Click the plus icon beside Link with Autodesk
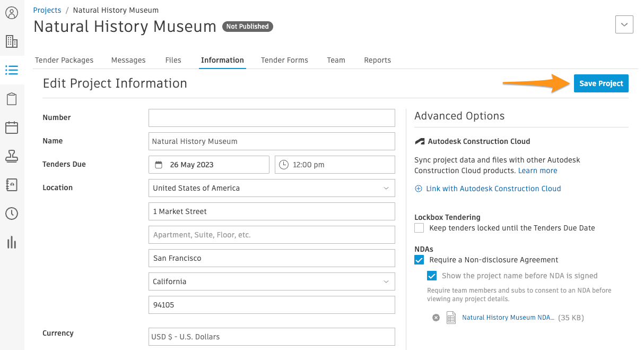This screenshot has width=644, height=350. 419,189
